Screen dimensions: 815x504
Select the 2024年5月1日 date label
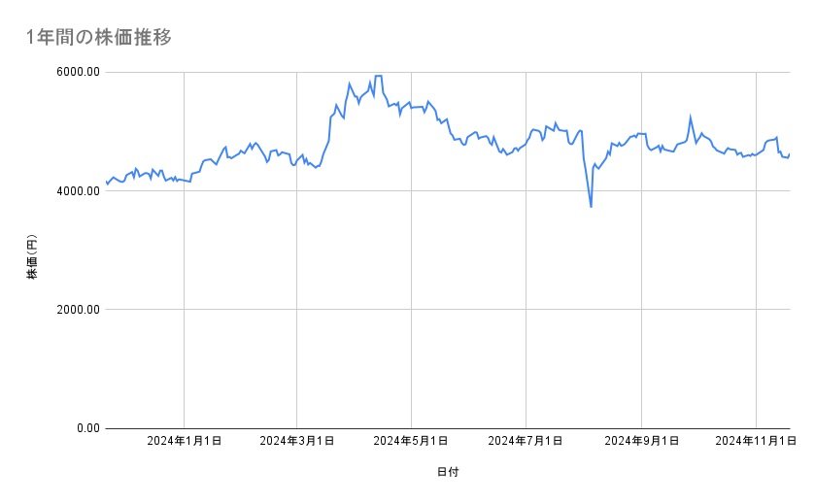click(412, 441)
